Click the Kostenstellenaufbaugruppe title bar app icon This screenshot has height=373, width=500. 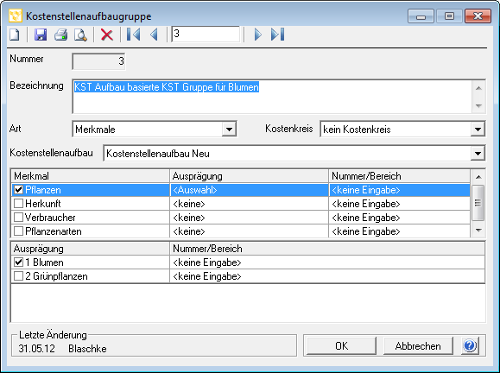coord(15,16)
